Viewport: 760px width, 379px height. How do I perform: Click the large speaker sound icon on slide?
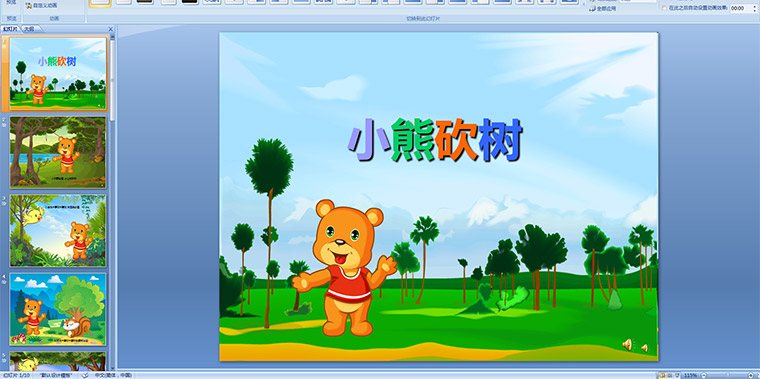pos(627,345)
